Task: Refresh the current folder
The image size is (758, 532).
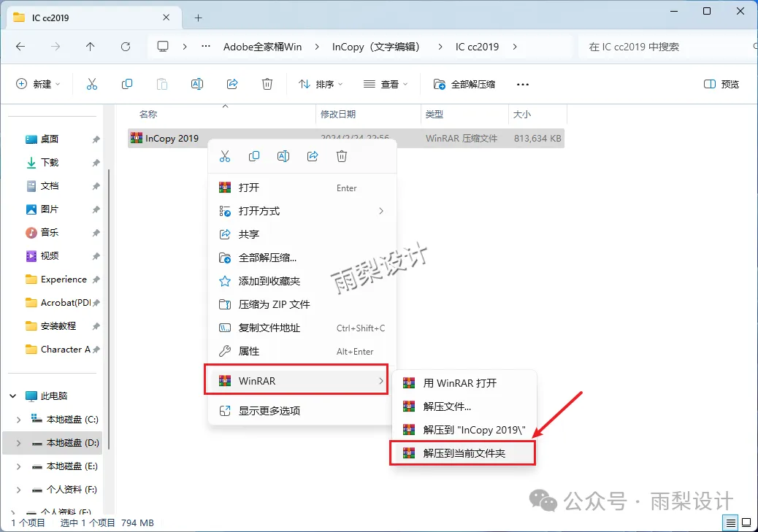Action: pyautogui.click(x=126, y=47)
